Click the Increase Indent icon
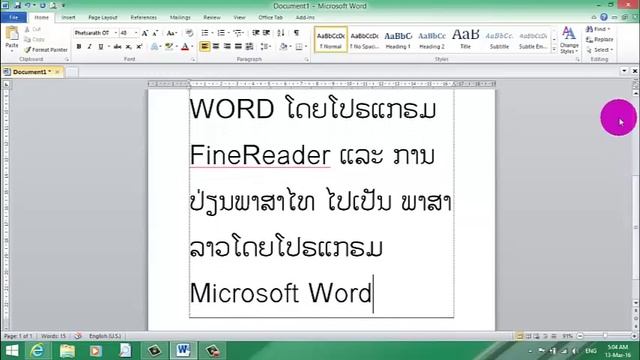 click(x=267, y=33)
